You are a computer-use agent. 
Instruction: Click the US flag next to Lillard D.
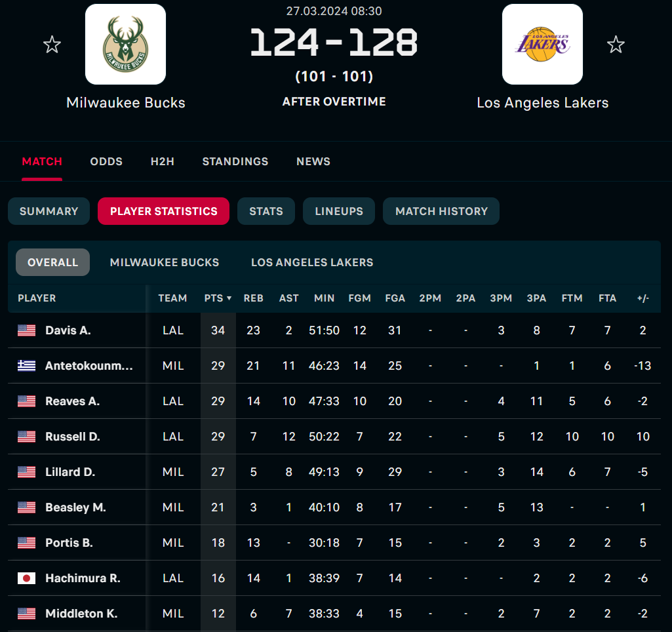click(26, 472)
